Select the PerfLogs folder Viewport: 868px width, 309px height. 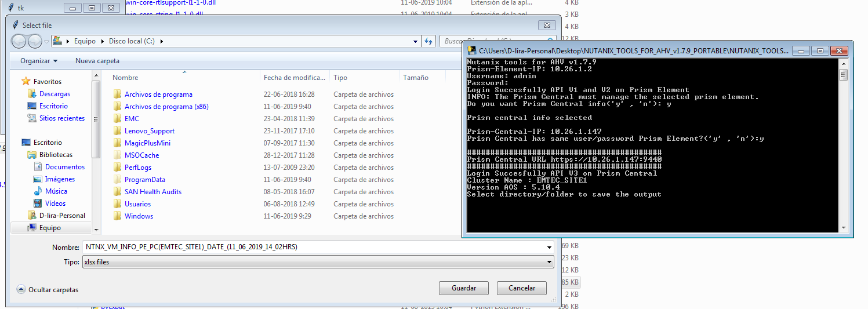[137, 168]
